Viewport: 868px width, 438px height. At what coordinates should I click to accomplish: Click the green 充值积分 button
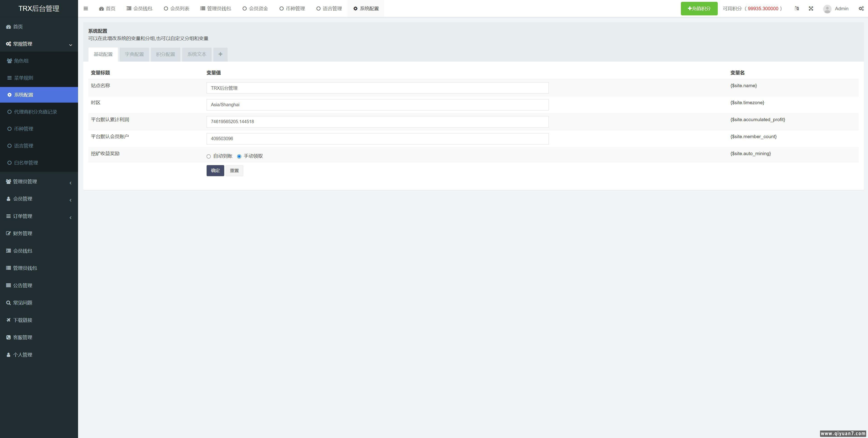[x=699, y=8]
